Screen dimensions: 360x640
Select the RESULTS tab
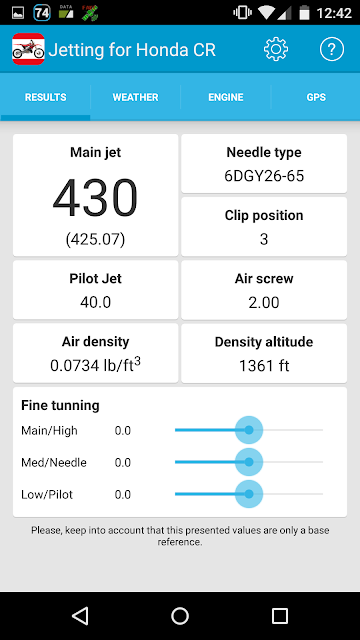45,97
